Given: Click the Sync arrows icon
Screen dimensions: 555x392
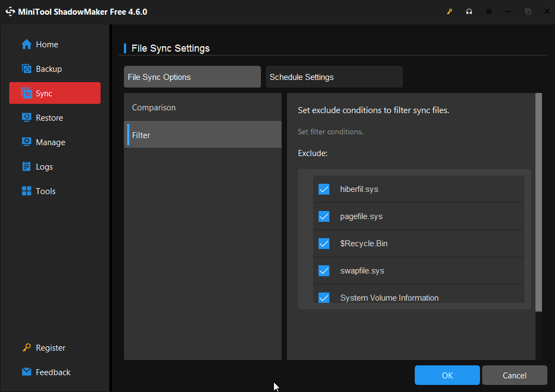Looking at the screenshot, I should pos(27,93).
